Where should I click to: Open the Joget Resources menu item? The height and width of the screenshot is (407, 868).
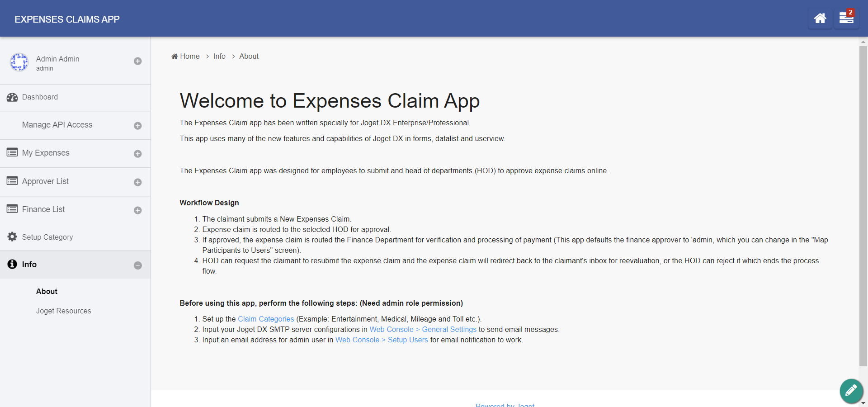coord(64,311)
